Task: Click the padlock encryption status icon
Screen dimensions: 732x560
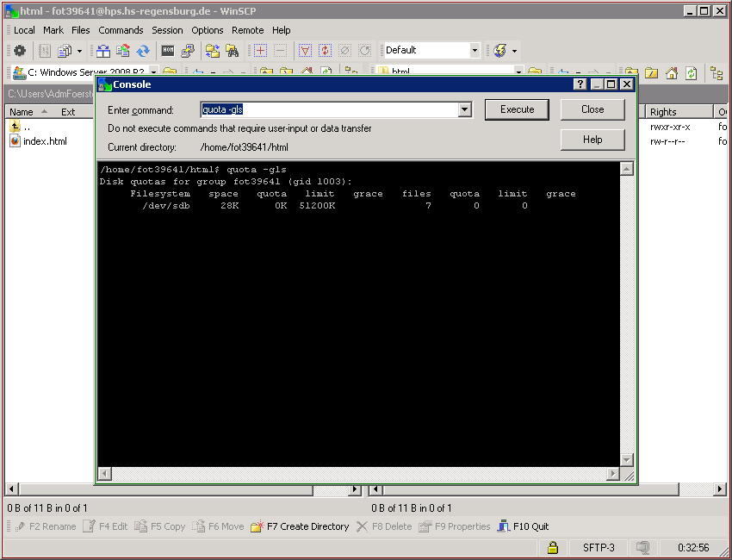Action: [x=553, y=547]
